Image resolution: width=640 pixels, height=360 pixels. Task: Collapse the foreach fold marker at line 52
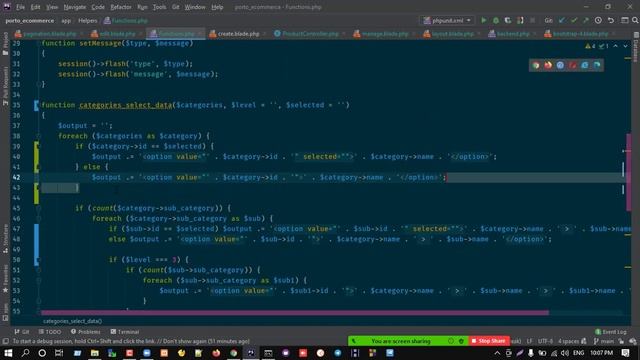tap(38, 280)
